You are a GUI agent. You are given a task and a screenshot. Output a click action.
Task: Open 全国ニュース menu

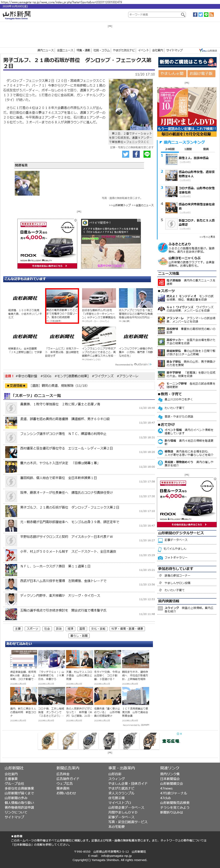65,50
